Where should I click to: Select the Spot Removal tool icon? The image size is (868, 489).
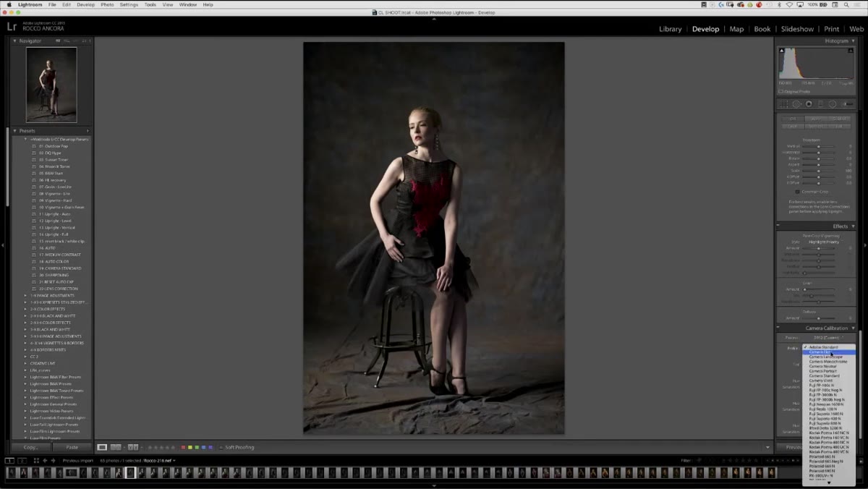click(x=796, y=104)
